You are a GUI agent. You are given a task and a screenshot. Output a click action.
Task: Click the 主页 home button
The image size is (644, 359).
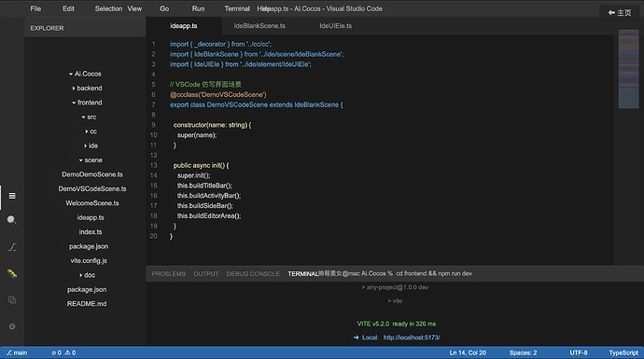tap(620, 13)
